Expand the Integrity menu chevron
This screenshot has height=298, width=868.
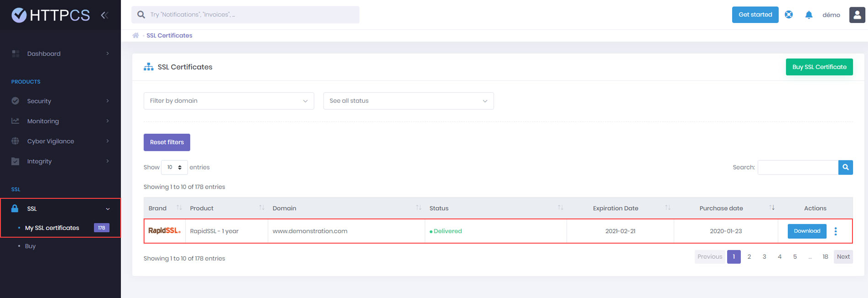108,161
